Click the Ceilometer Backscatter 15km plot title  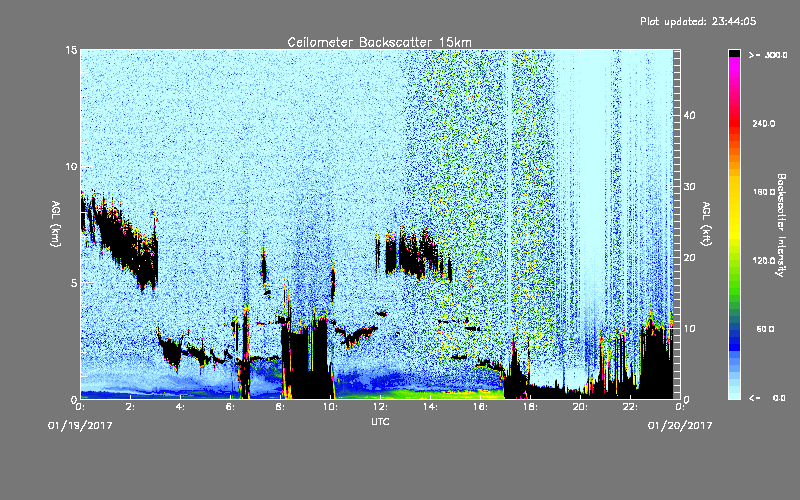pyautogui.click(x=379, y=42)
